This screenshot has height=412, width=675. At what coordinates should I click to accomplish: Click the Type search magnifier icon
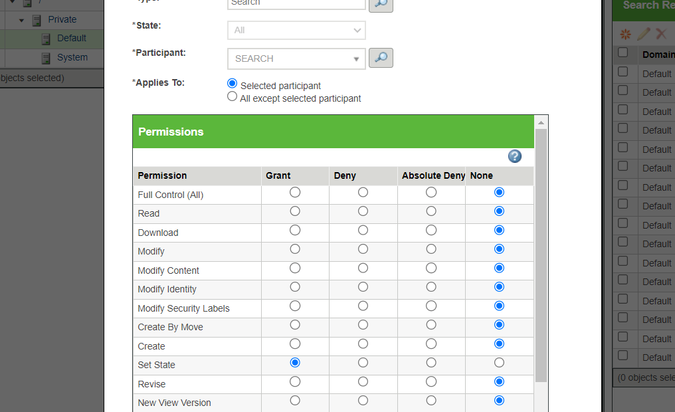tap(381, 4)
